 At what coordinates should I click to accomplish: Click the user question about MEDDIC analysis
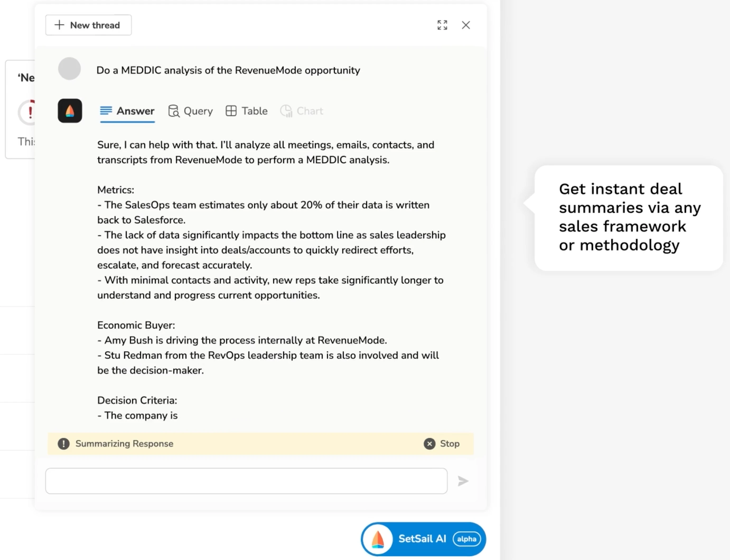tap(228, 70)
